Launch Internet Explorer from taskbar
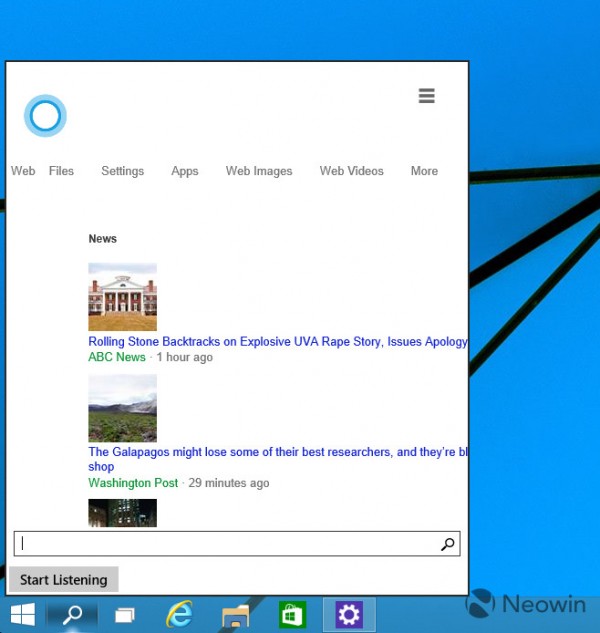The height and width of the screenshot is (633, 600). [180, 614]
